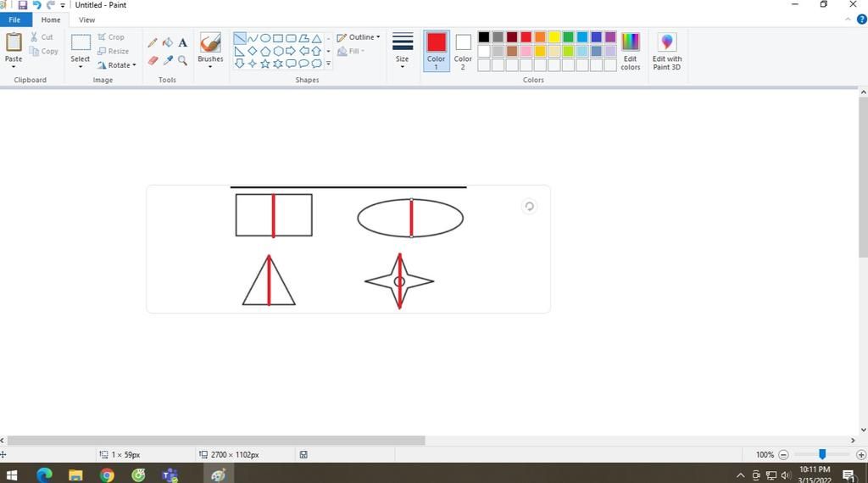Screen dimensions: 868x483
Task: Switch to the Home tab
Action: point(51,20)
